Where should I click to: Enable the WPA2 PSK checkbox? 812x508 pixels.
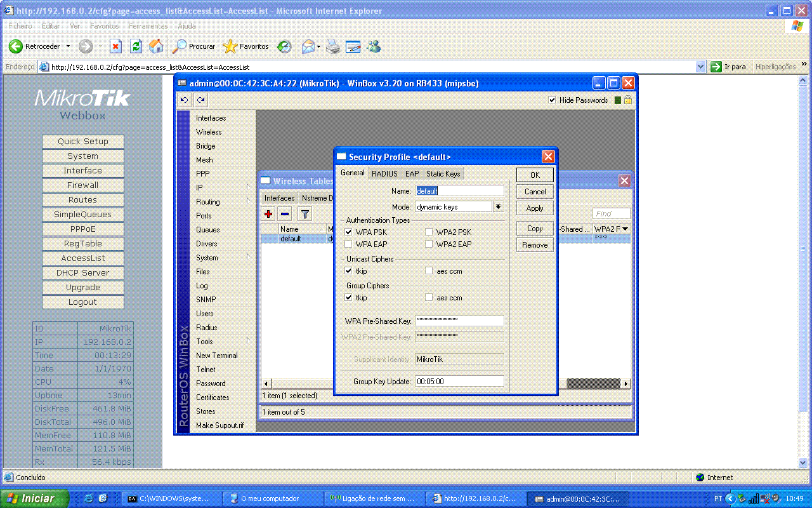tap(429, 232)
